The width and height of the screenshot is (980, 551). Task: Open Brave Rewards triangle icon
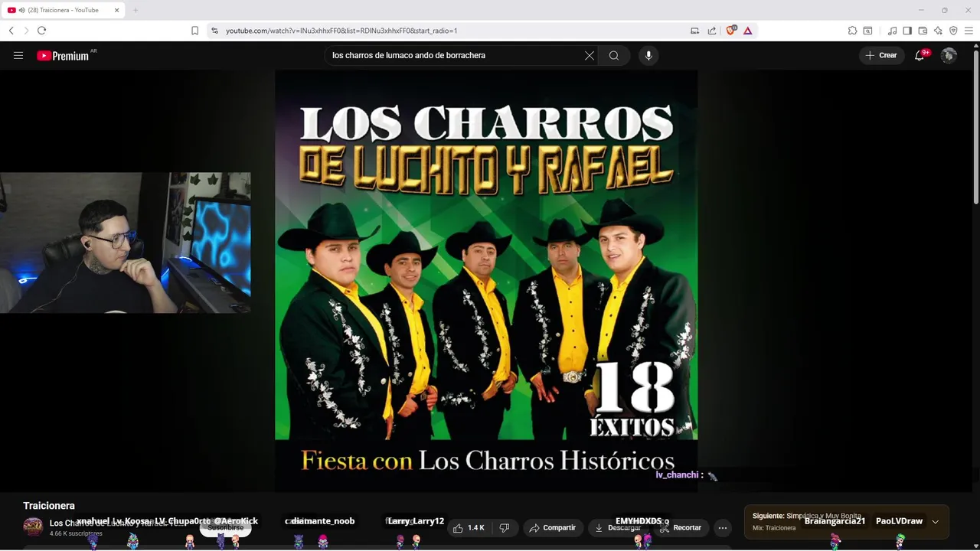tap(748, 31)
